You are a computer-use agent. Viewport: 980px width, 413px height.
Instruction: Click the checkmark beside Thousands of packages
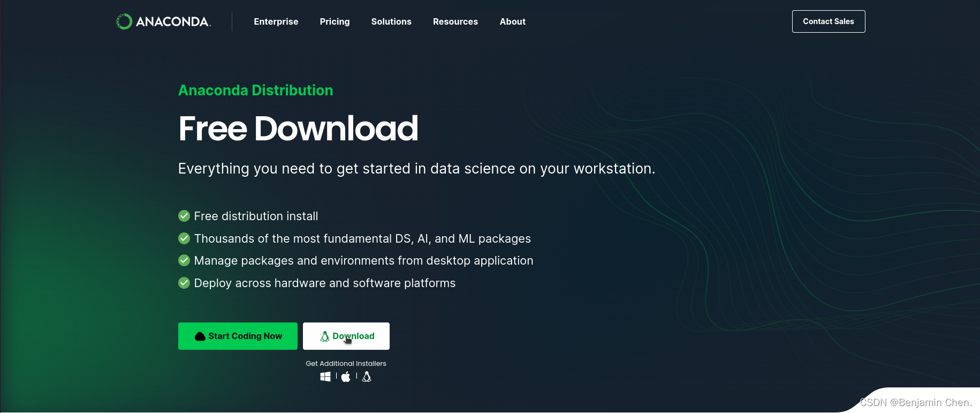point(184,238)
